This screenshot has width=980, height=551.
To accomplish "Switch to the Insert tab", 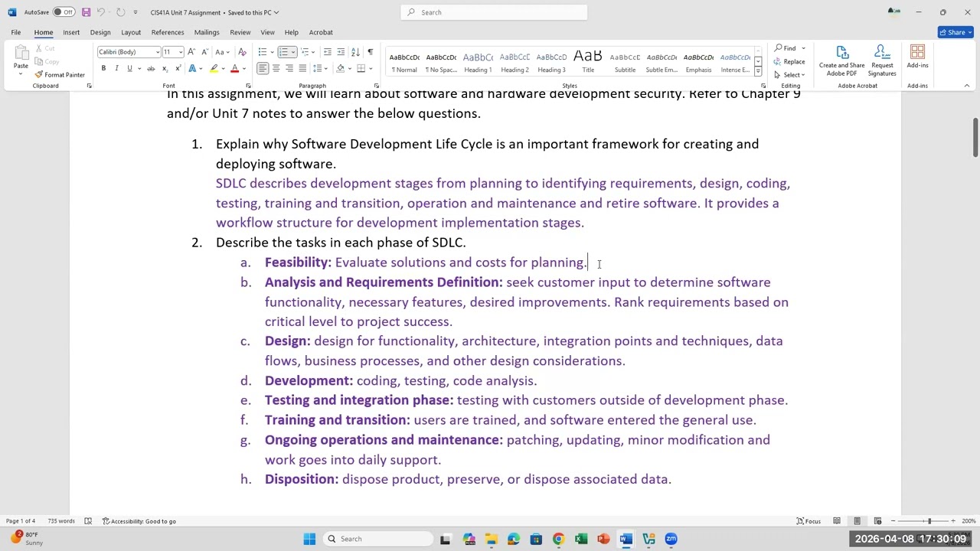I will [71, 32].
